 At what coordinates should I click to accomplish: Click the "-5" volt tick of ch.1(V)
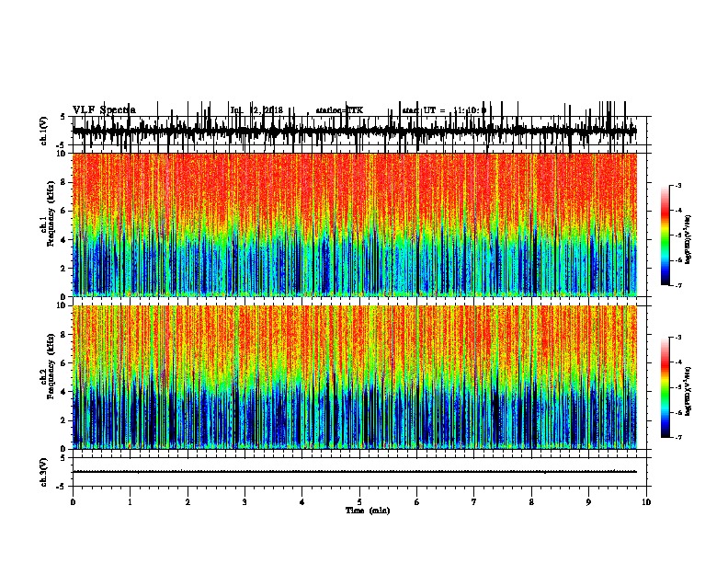(x=62, y=145)
